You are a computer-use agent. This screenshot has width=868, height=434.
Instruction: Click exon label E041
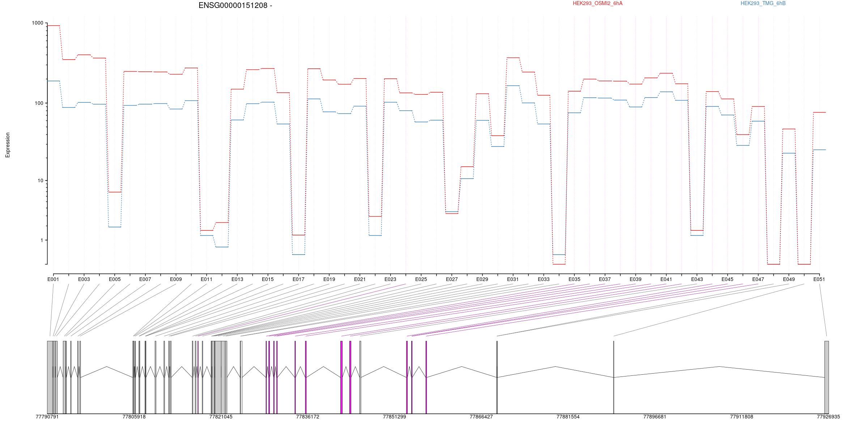[x=666, y=279]
